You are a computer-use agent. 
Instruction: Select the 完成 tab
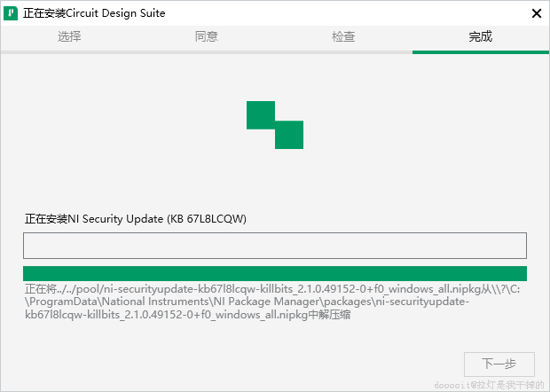tap(481, 36)
